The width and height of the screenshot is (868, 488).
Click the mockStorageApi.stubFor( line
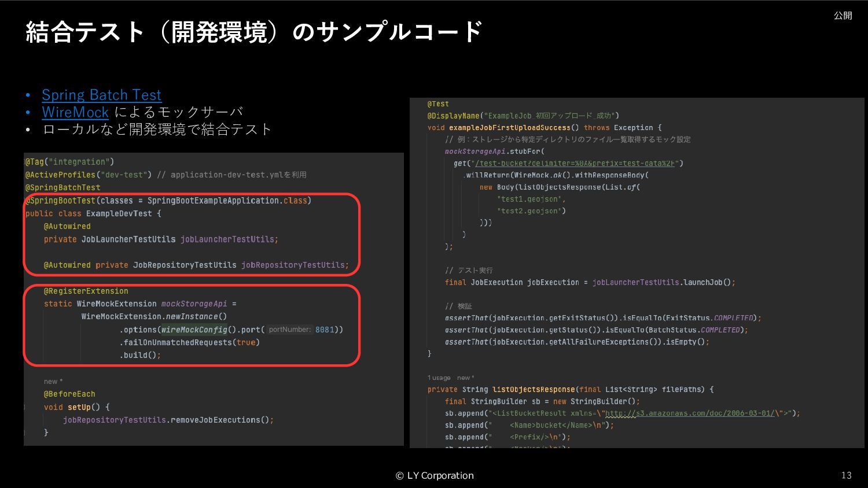pos(495,151)
